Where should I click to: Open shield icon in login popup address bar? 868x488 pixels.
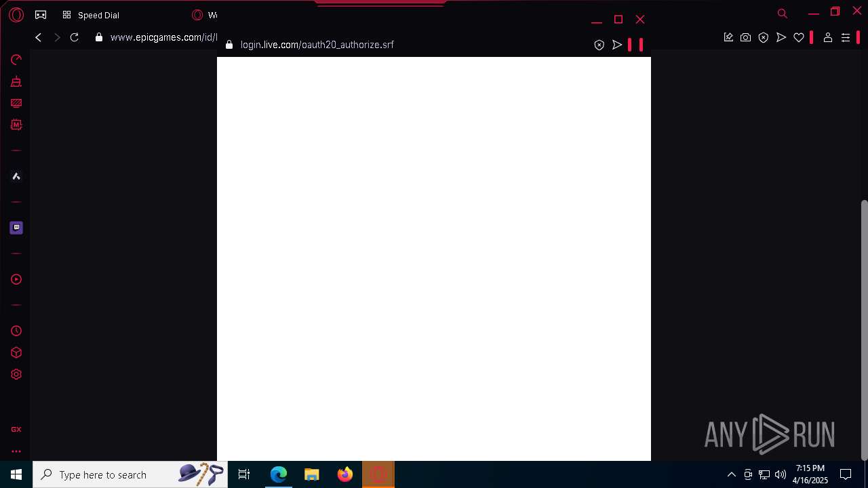tap(599, 45)
